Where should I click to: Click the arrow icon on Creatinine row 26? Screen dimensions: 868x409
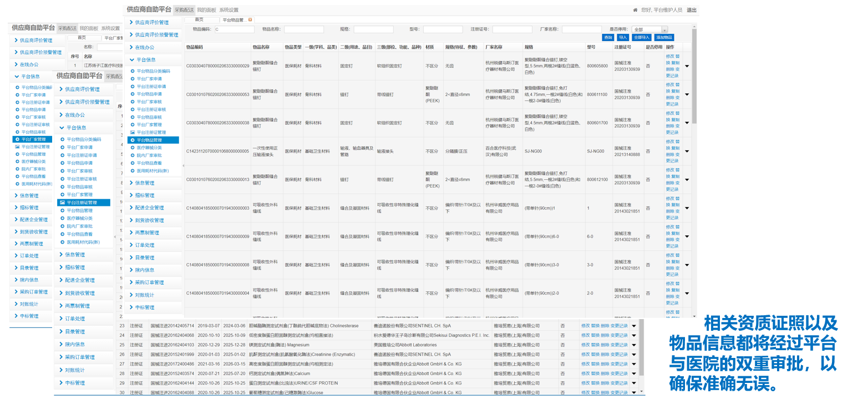[634, 355]
